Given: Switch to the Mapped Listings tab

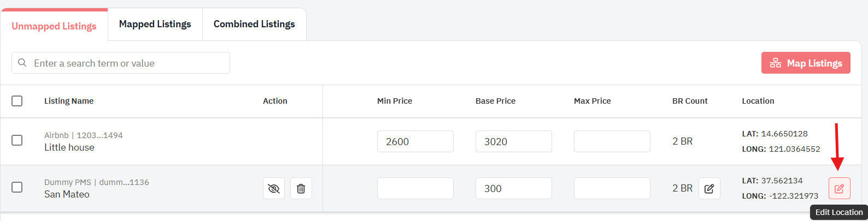Looking at the screenshot, I should click(155, 24).
